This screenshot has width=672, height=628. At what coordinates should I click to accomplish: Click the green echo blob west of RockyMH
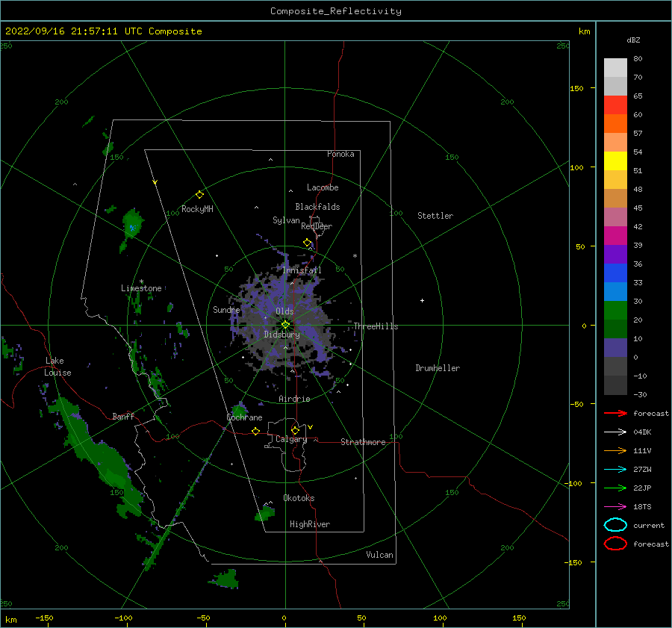pyautogui.click(x=132, y=223)
